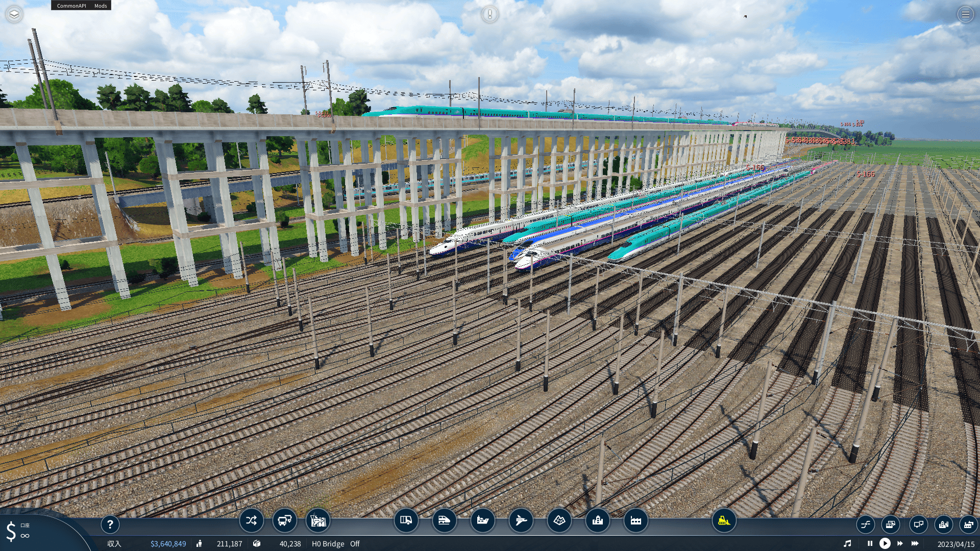The height and width of the screenshot is (551, 980).
Task: Open the road construction menu
Action: (x=406, y=520)
